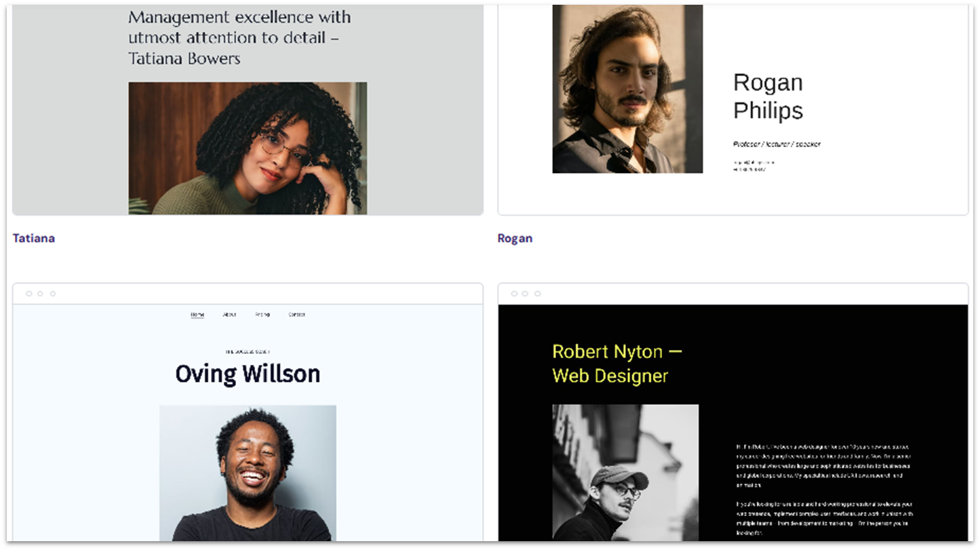980x550 pixels.
Task: Click About in the Oving Willson preview
Action: point(230,315)
